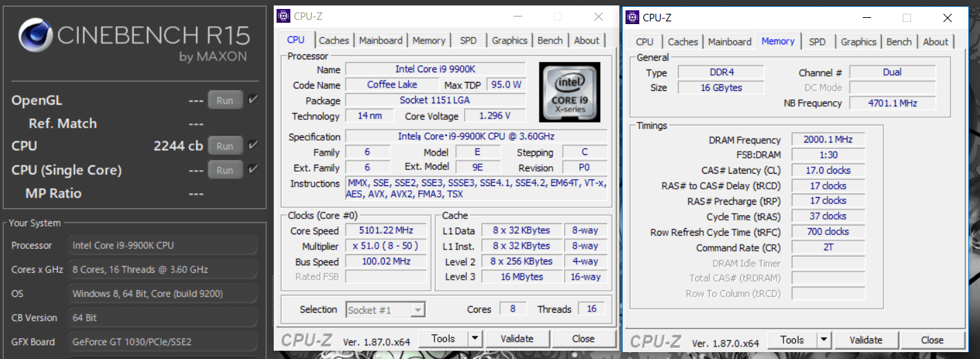
Task: Click the Bus Speed value 100.02 MHz
Action: pos(386,262)
